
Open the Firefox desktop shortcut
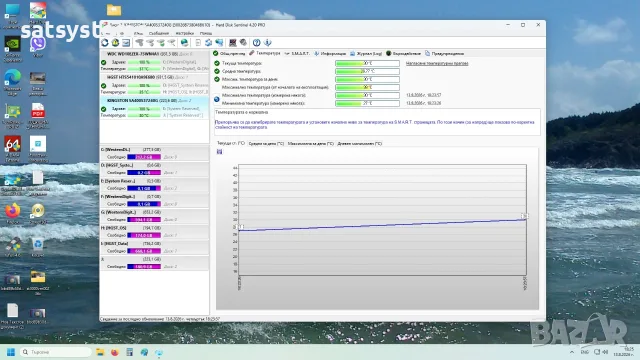13,213
